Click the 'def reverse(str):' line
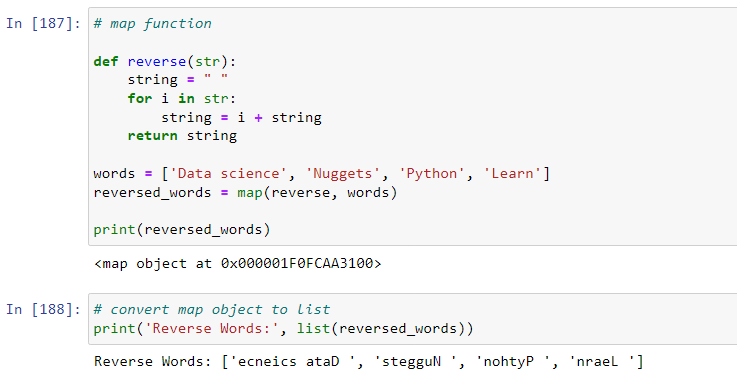 point(165,62)
